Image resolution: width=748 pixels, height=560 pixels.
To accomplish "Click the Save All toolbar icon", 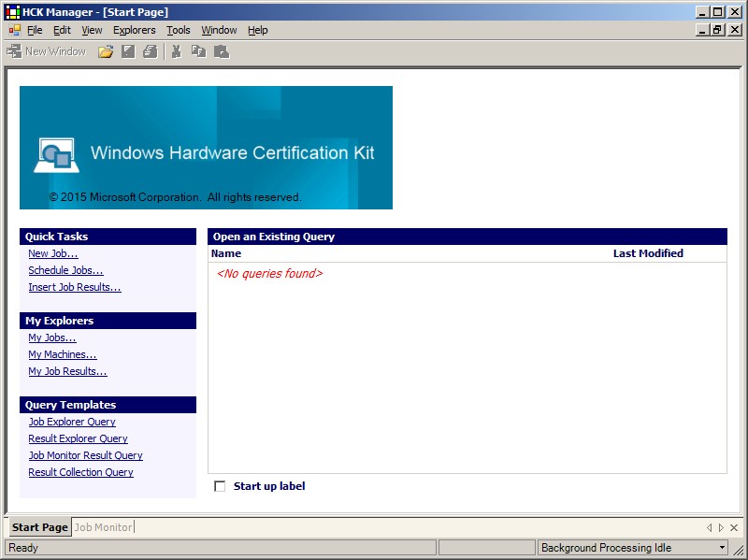I will pos(150,51).
